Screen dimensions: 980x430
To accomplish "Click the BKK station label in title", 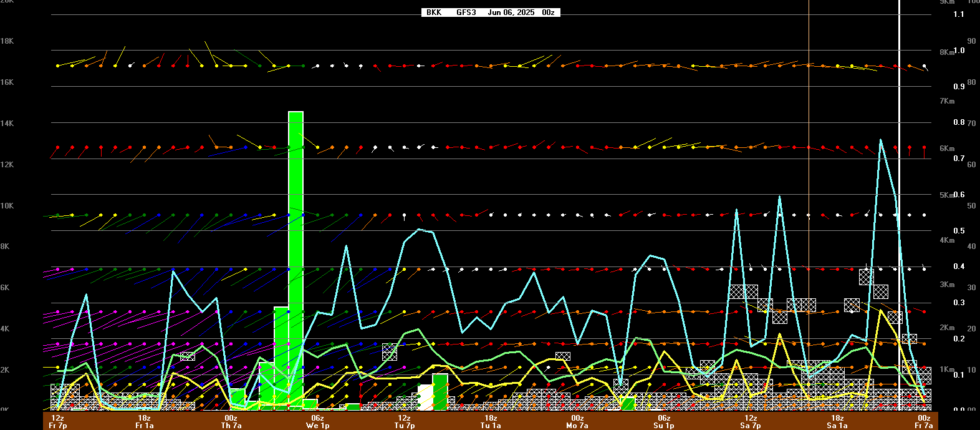I will pyautogui.click(x=434, y=12).
